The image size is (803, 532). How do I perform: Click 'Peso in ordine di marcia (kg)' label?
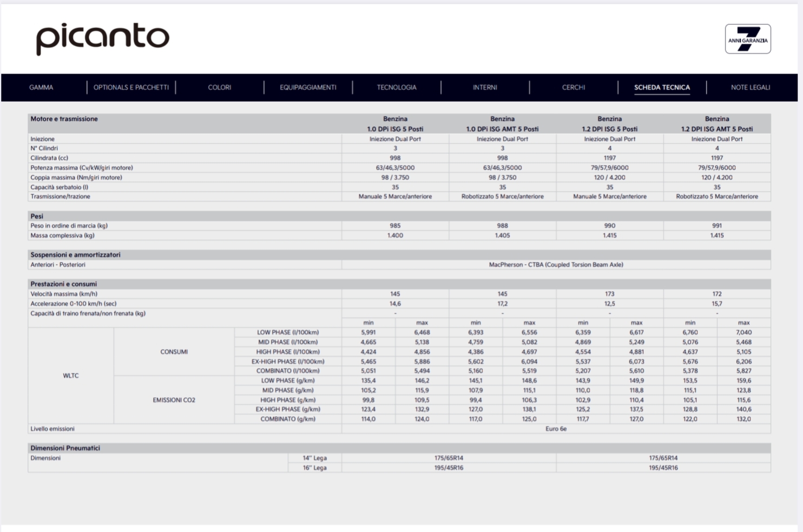pos(69,226)
